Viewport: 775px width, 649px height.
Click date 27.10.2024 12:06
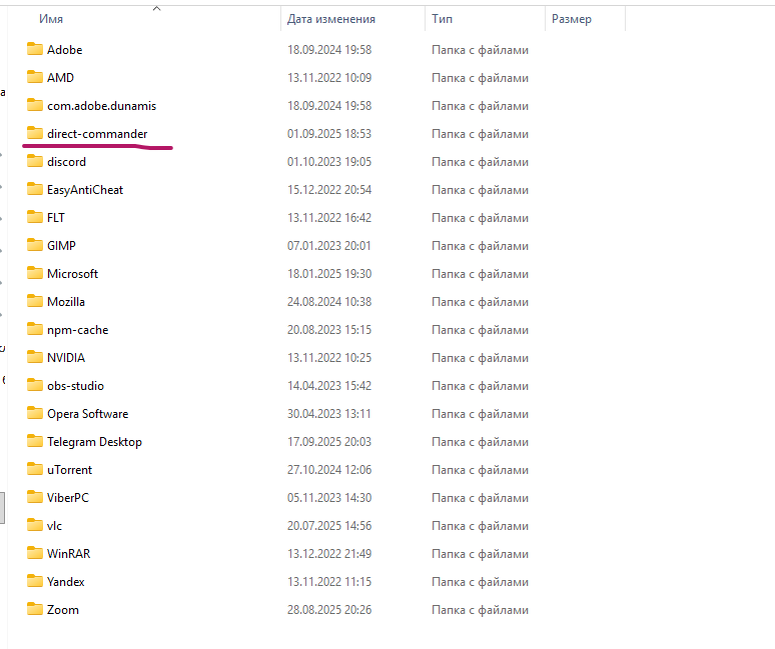click(329, 470)
